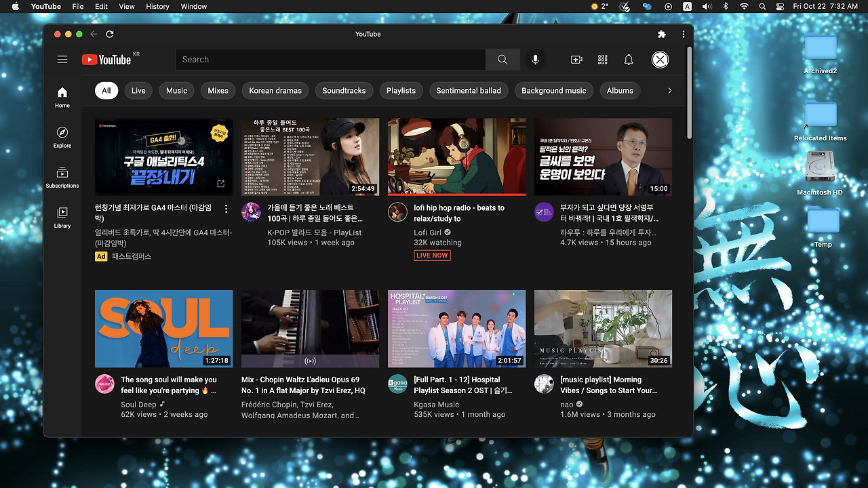The height and width of the screenshot is (488, 868).
Task: Open the Morning Vibes music playlist thumbnail
Action: pos(603,329)
